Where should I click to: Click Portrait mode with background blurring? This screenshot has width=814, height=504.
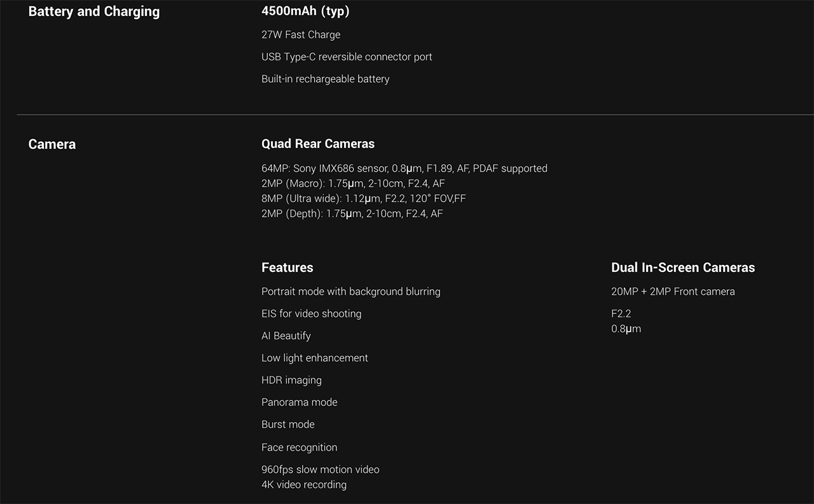pyautogui.click(x=350, y=291)
